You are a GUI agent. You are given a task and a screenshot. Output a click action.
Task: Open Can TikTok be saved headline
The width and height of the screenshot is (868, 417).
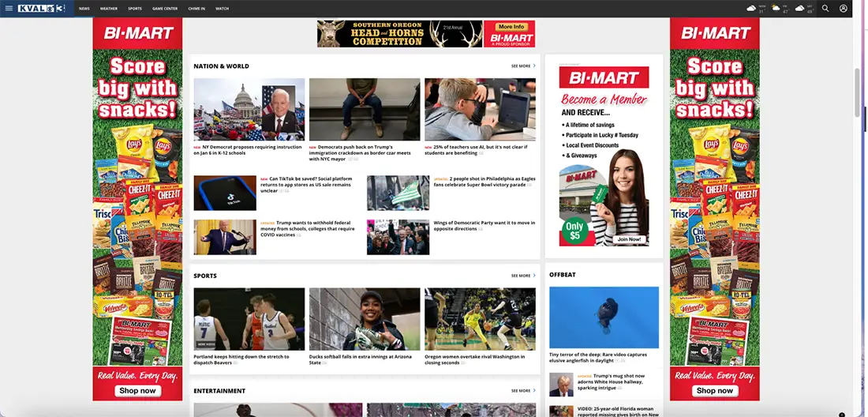pyautogui.click(x=306, y=185)
